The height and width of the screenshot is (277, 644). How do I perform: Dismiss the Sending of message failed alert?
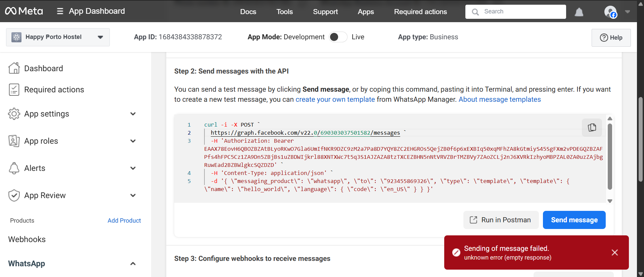click(615, 252)
